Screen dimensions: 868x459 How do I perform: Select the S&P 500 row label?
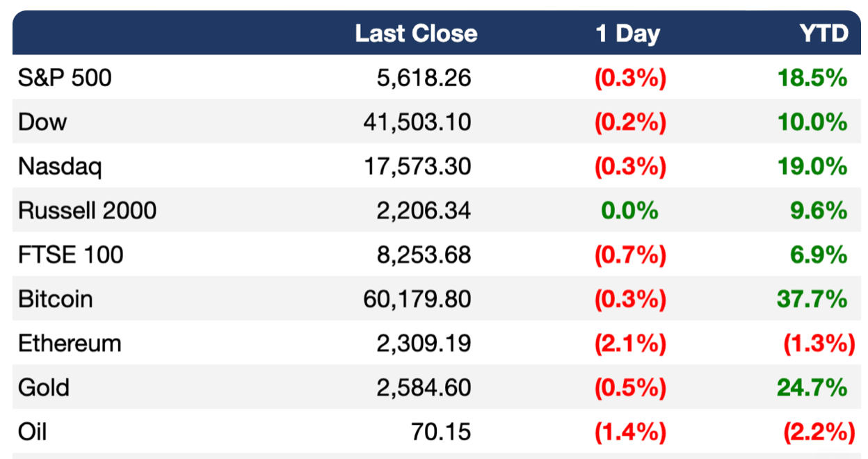pos(65,78)
